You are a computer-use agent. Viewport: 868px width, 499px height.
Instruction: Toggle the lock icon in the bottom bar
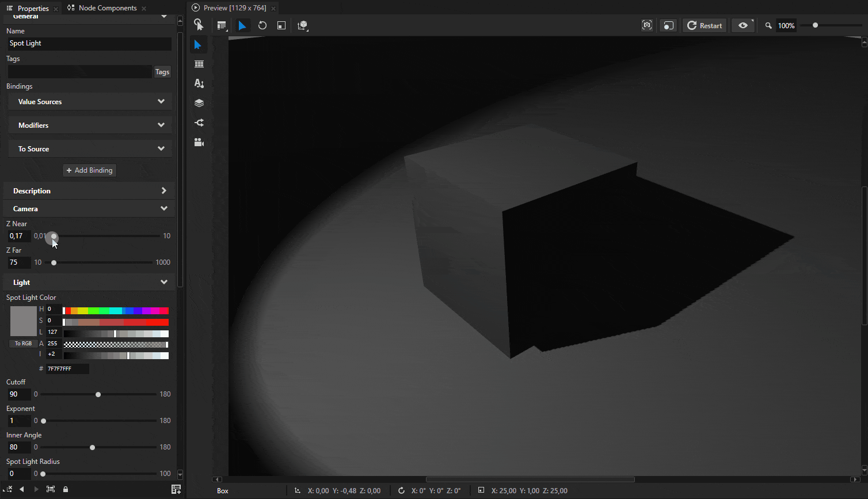click(65, 489)
